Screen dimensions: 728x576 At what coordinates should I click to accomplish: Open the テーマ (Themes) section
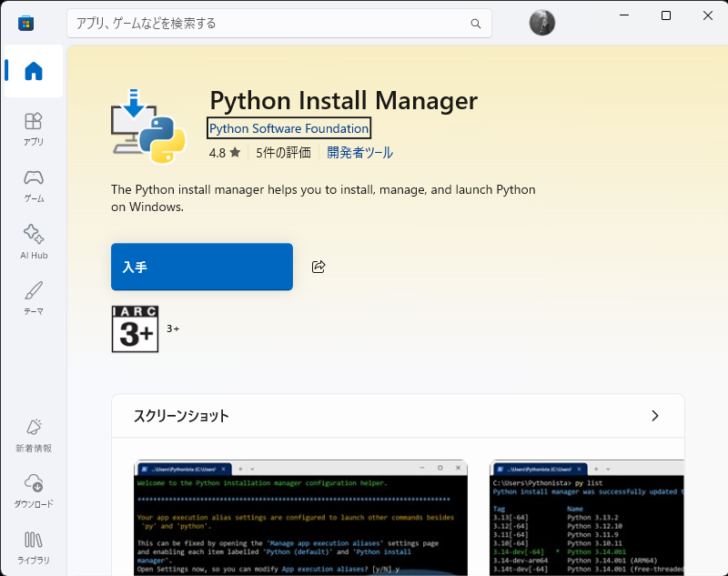click(x=34, y=298)
